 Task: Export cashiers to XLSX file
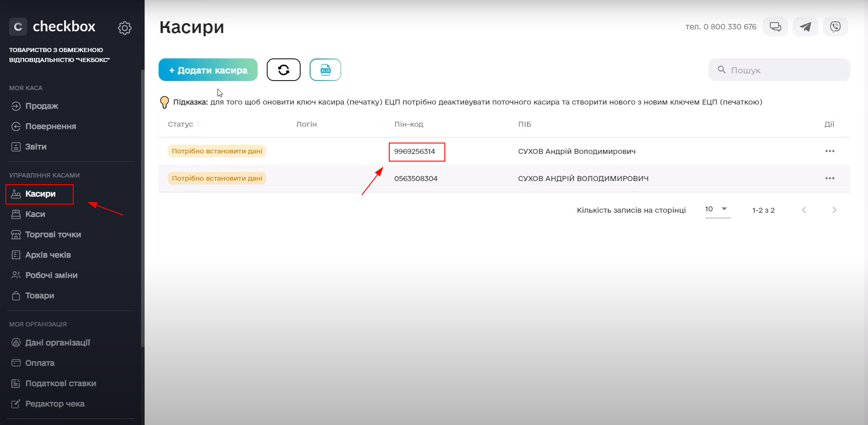[325, 70]
